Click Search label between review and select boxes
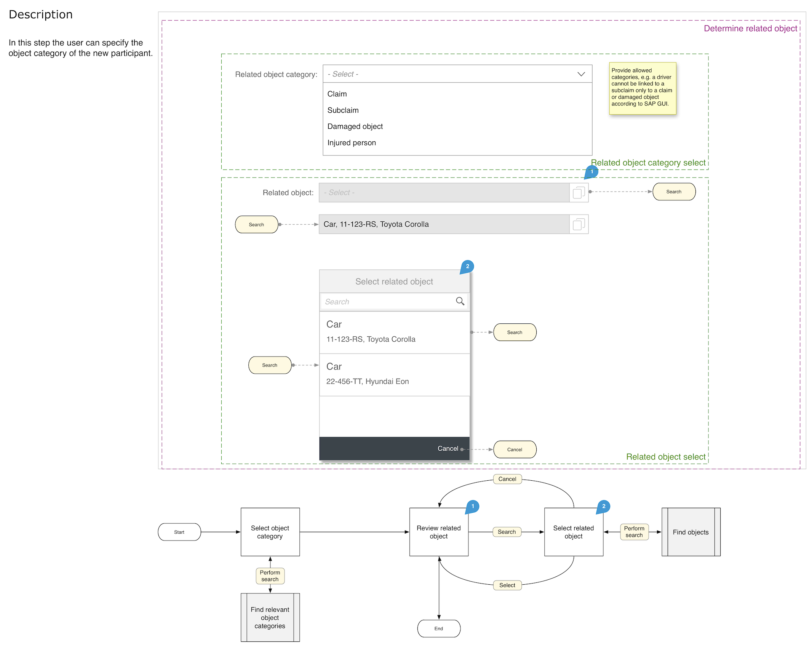 pyautogui.click(x=507, y=532)
